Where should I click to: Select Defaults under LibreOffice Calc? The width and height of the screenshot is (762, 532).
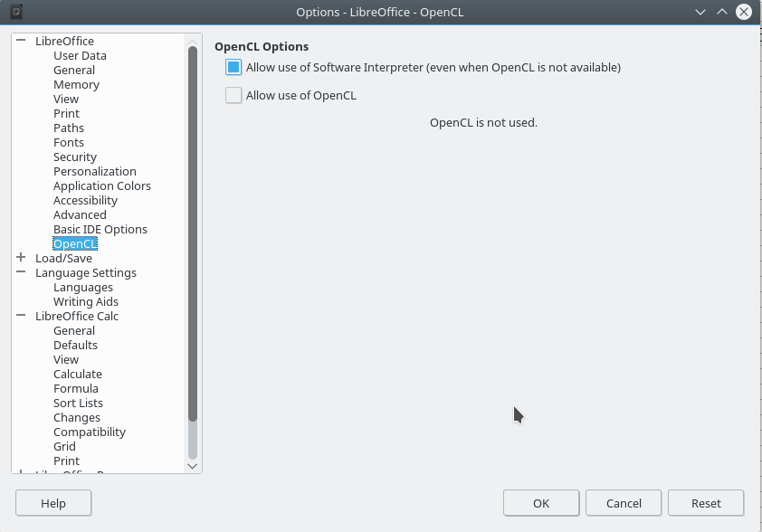(x=75, y=345)
